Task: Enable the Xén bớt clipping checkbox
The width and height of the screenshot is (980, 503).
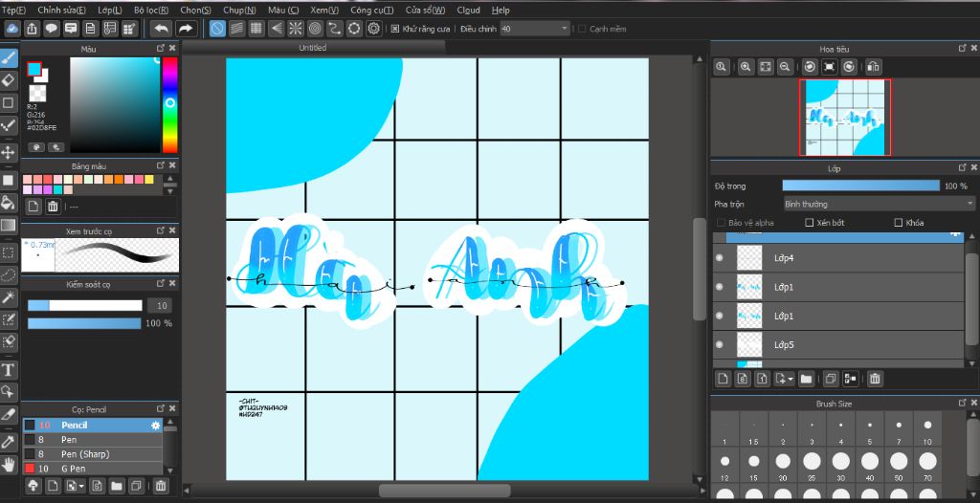Action: (810, 223)
